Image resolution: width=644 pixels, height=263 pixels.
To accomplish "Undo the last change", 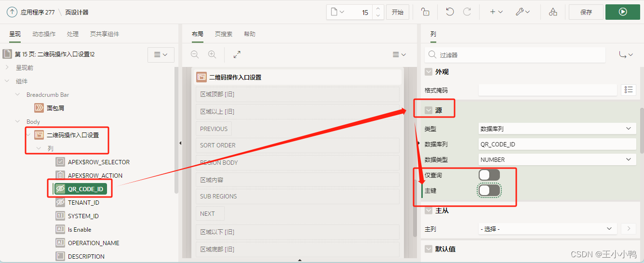I will tap(450, 12).
